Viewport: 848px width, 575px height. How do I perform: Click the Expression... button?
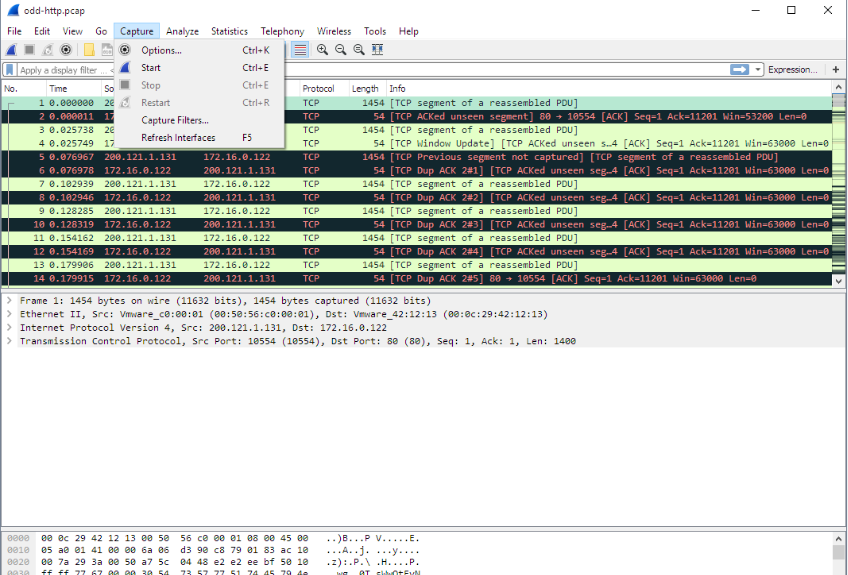point(792,69)
